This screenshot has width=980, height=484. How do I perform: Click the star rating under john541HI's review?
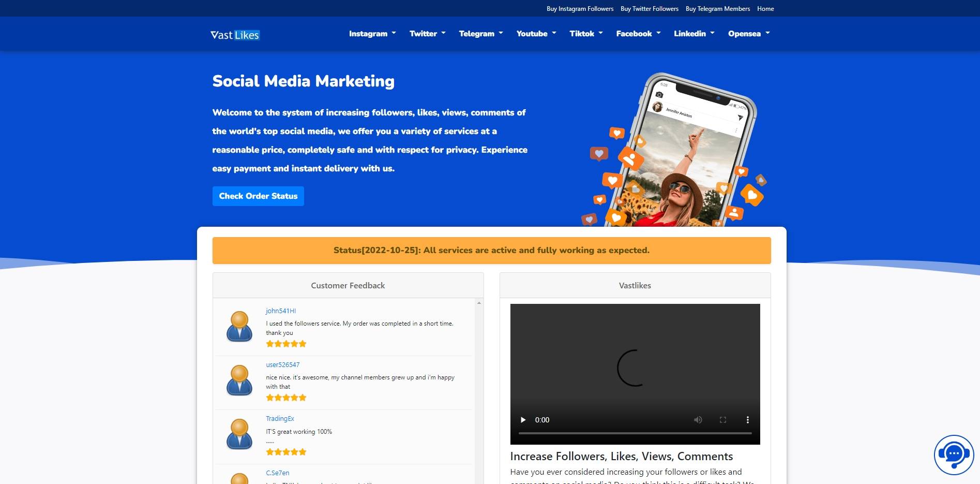point(286,344)
